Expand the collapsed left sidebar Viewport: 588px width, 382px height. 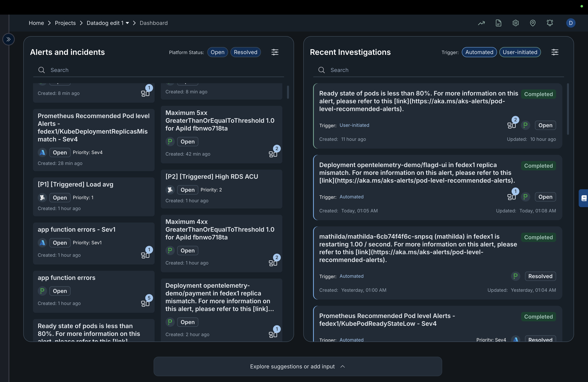point(9,39)
